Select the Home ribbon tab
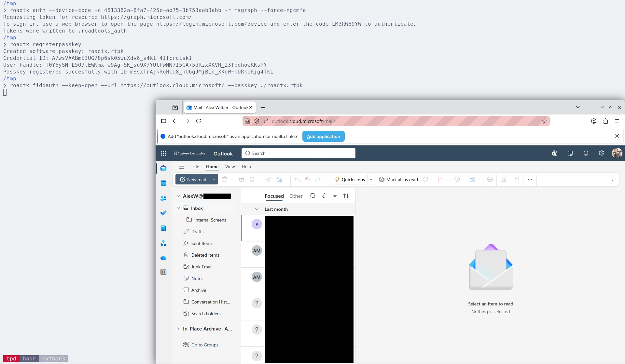625x364 pixels. click(212, 167)
